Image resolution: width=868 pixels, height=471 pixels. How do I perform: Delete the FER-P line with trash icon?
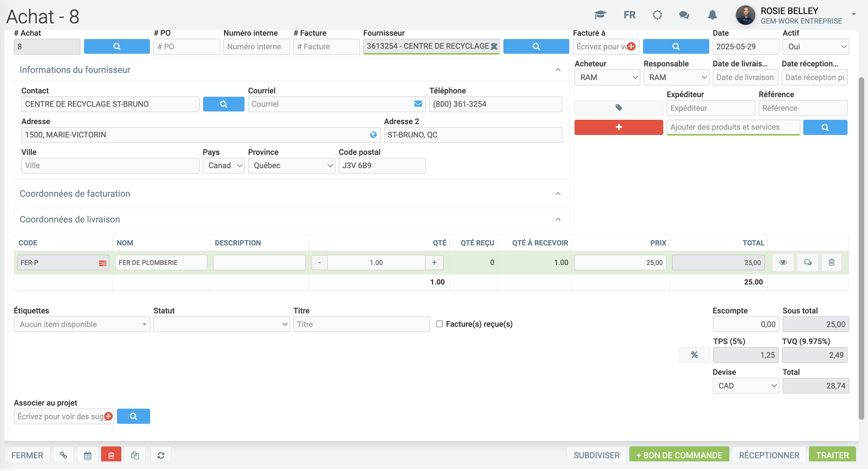(831, 262)
